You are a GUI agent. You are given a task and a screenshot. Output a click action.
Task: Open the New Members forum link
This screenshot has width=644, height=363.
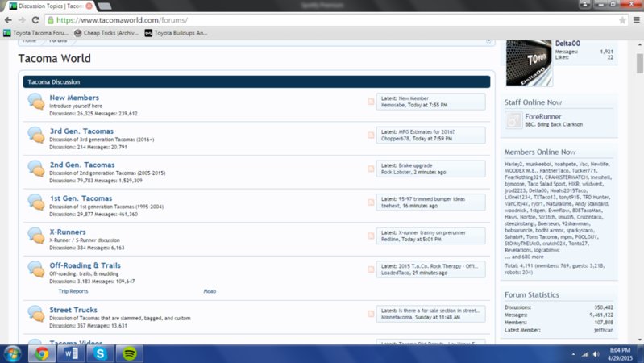coord(74,98)
